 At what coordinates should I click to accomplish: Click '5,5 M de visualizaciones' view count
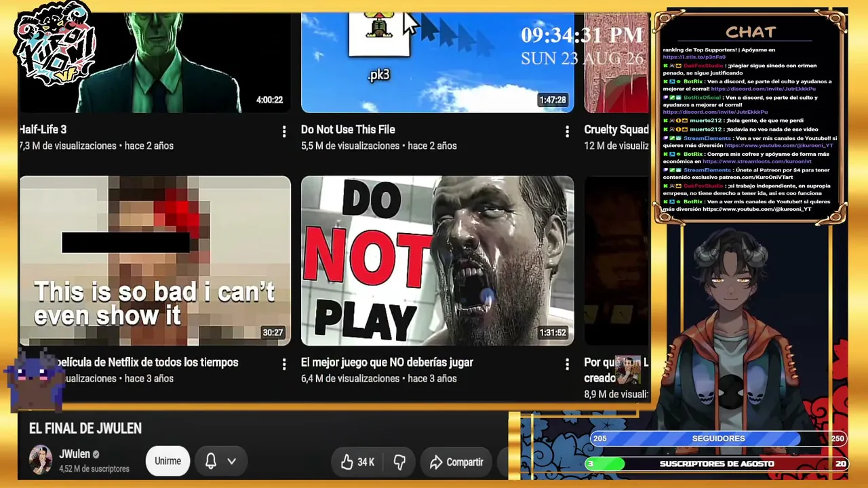pyautogui.click(x=350, y=146)
